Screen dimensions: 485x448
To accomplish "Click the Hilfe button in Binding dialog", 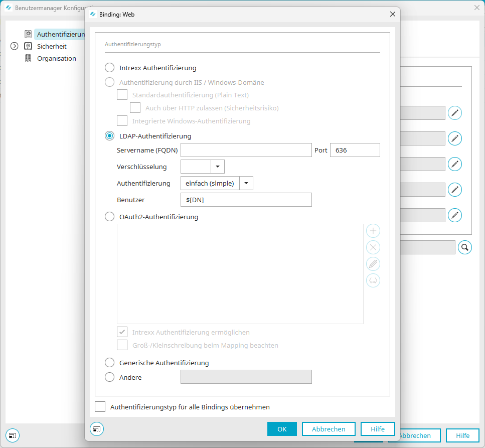I will [x=378, y=429].
